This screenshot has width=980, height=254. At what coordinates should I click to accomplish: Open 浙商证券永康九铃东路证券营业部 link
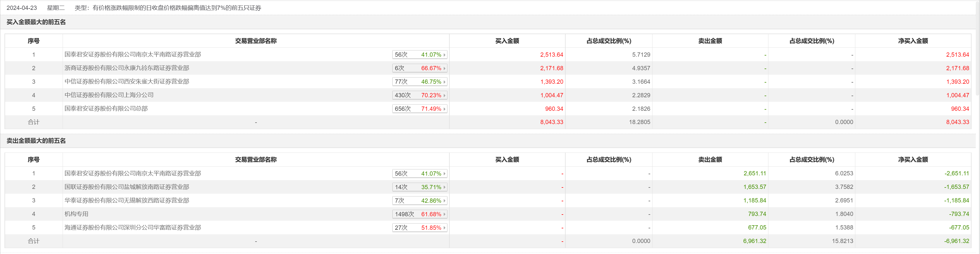[x=127, y=68]
